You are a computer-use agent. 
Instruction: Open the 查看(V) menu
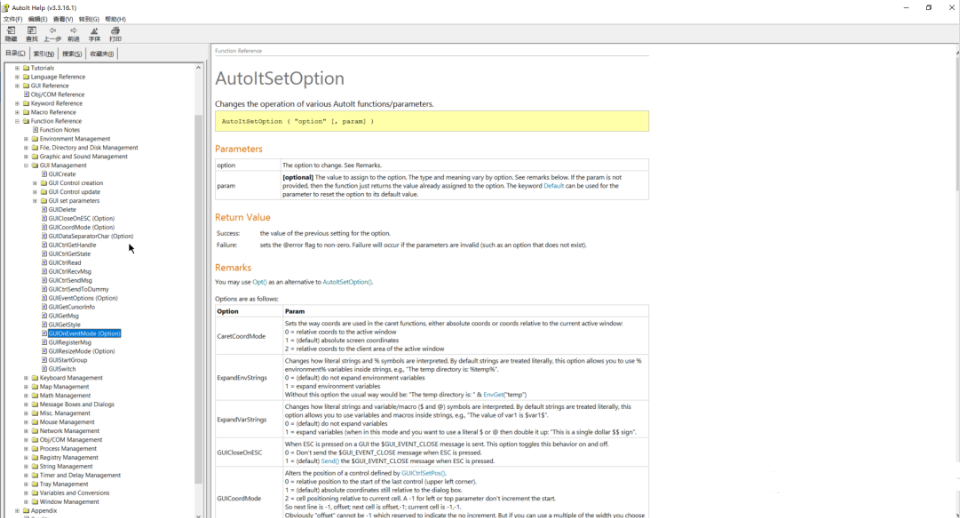[x=63, y=19]
